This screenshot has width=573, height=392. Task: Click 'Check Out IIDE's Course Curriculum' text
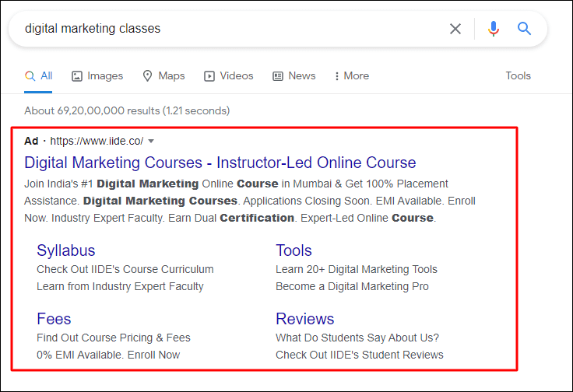pyautogui.click(x=125, y=269)
